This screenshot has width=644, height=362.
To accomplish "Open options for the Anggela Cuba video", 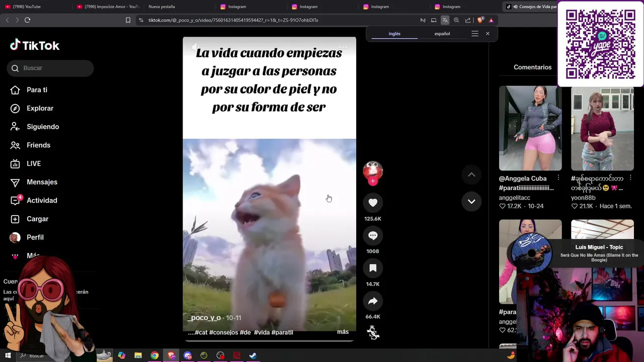I will click(558, 178).
